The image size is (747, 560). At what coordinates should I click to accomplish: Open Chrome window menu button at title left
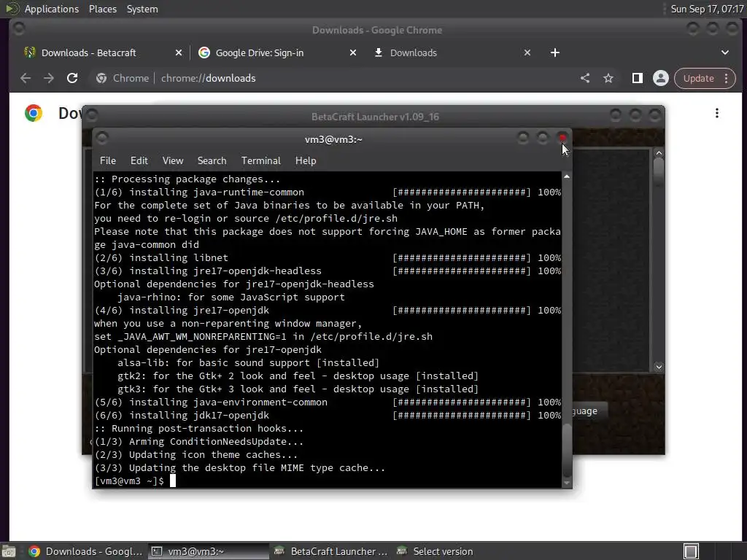pos(19,28)
